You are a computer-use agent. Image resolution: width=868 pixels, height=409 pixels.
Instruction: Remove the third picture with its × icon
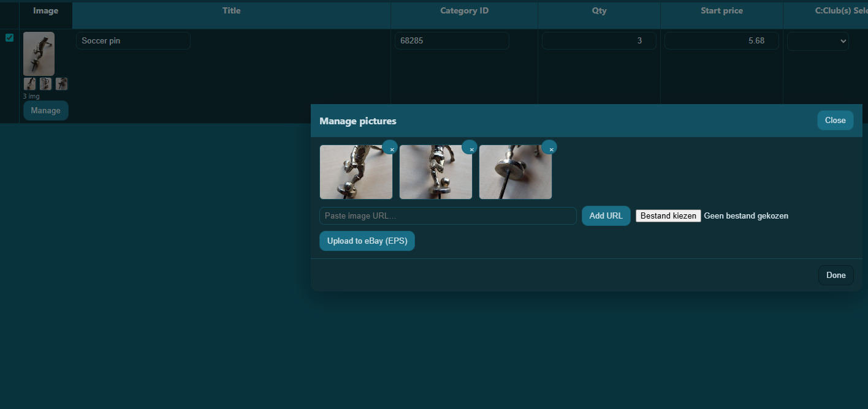pyautogui.click(x=550, y=147)
